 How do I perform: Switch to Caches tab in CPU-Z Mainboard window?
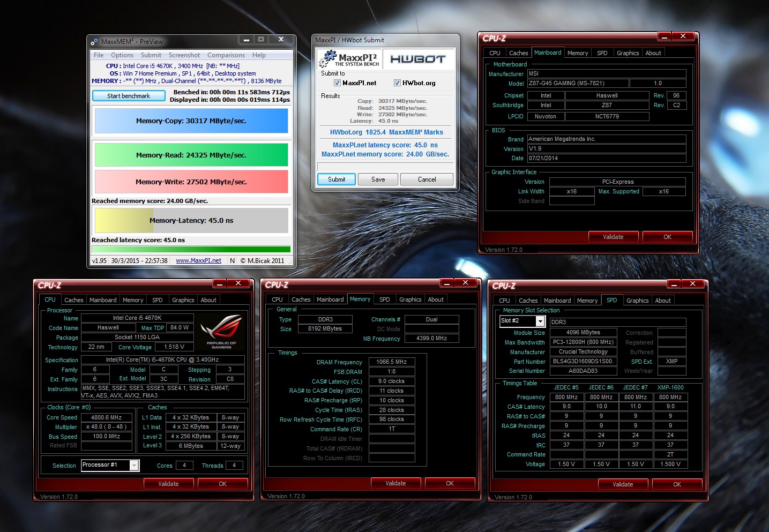click(x=518, y=53)
